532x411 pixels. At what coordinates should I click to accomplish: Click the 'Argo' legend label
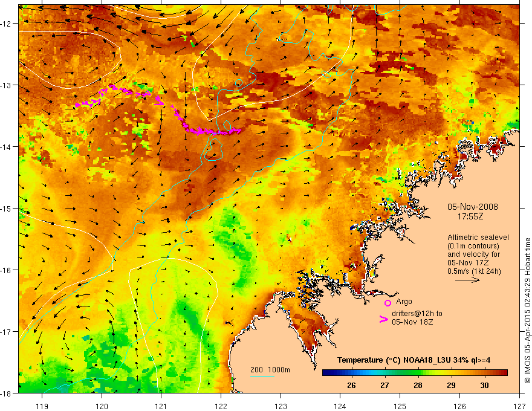[404, 302]
